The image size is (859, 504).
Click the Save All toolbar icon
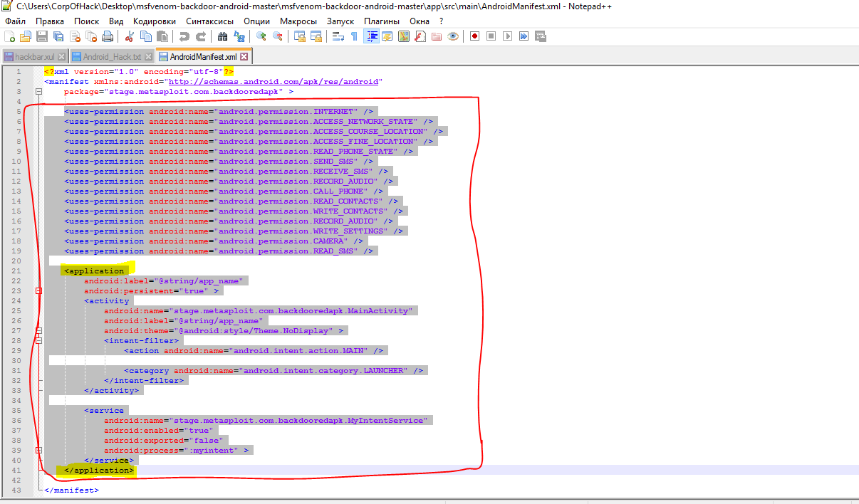coord(58,36)
